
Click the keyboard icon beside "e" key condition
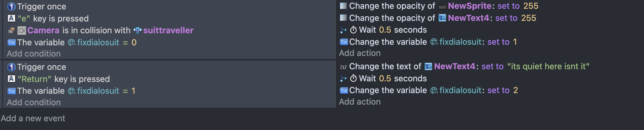point(11,18)
